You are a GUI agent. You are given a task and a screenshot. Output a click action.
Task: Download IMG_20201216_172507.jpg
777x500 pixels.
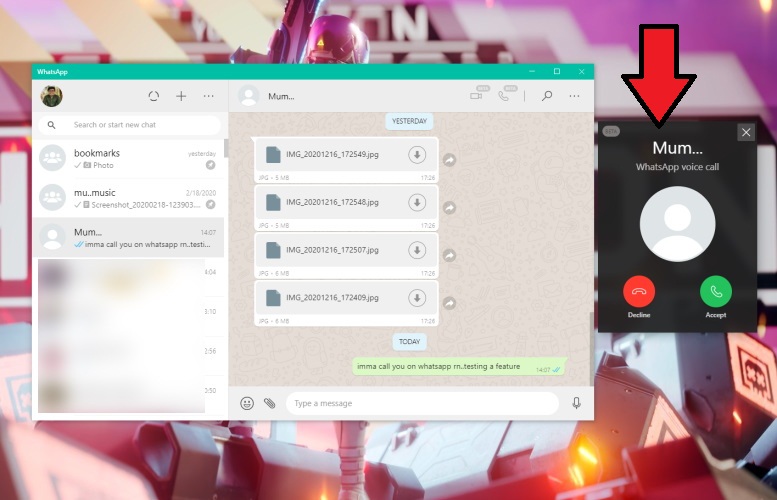click(417, 250)
